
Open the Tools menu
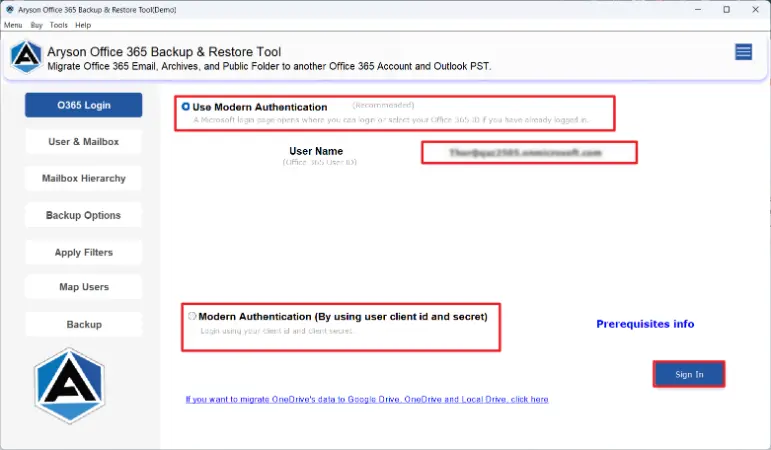point(59,25)
